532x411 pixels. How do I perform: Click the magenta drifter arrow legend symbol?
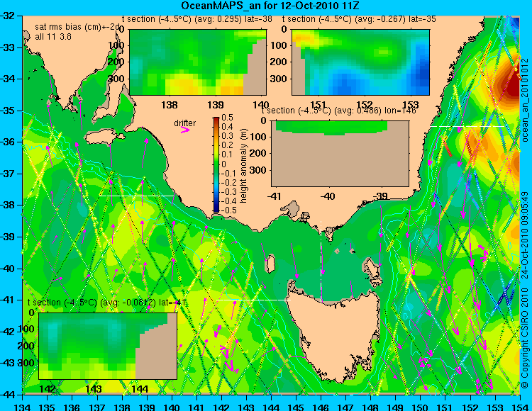pyautogui.click(x=185, y=130)
